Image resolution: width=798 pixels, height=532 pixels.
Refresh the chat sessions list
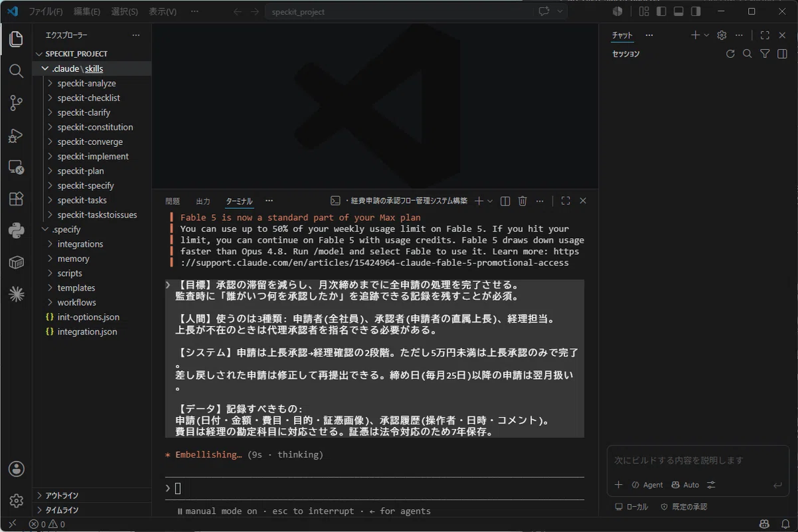click(730, 54)
